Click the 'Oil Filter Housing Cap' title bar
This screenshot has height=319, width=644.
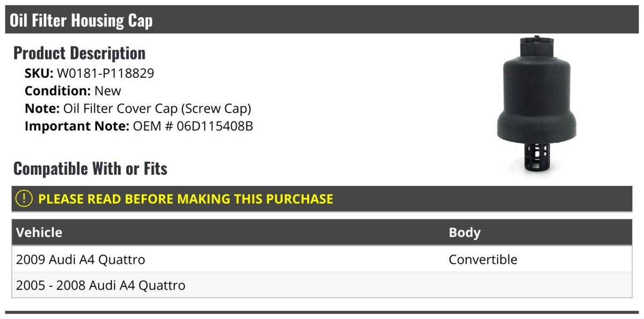tap(81, 20)
